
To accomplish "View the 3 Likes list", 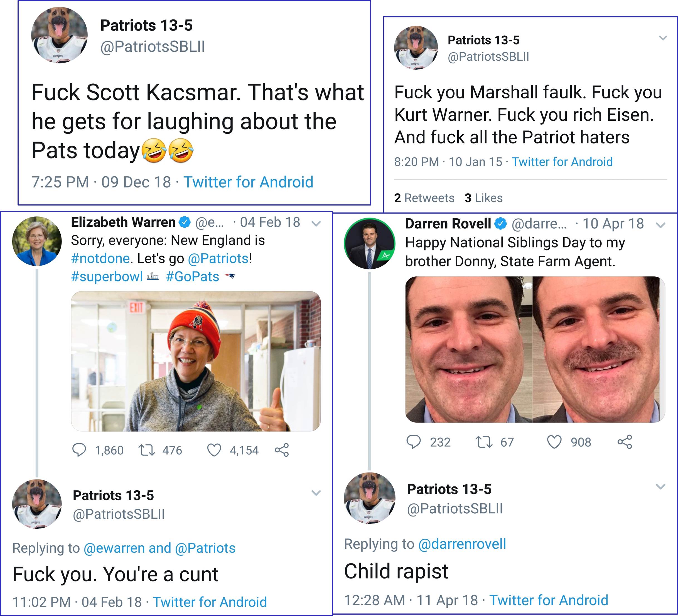I will click(484, 198).
